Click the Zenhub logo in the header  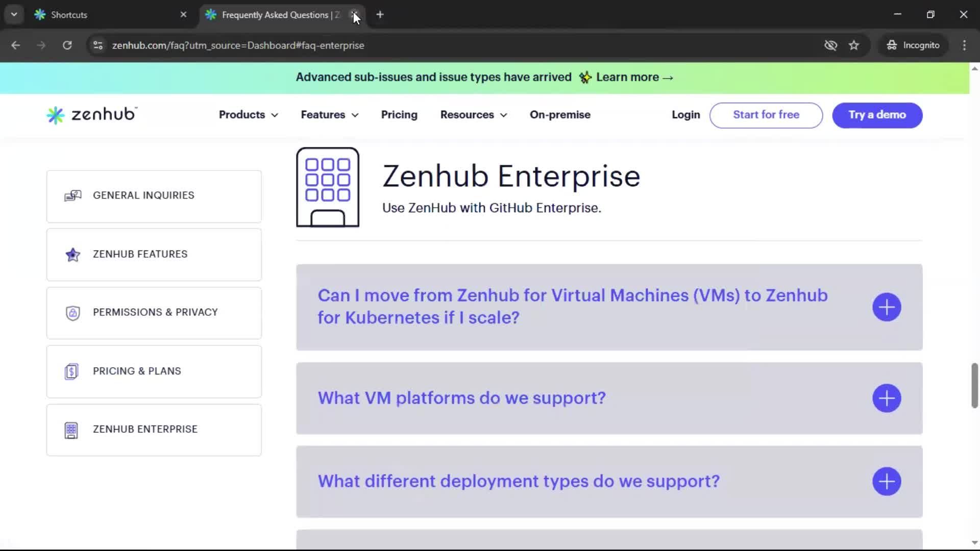pos(92,115)
